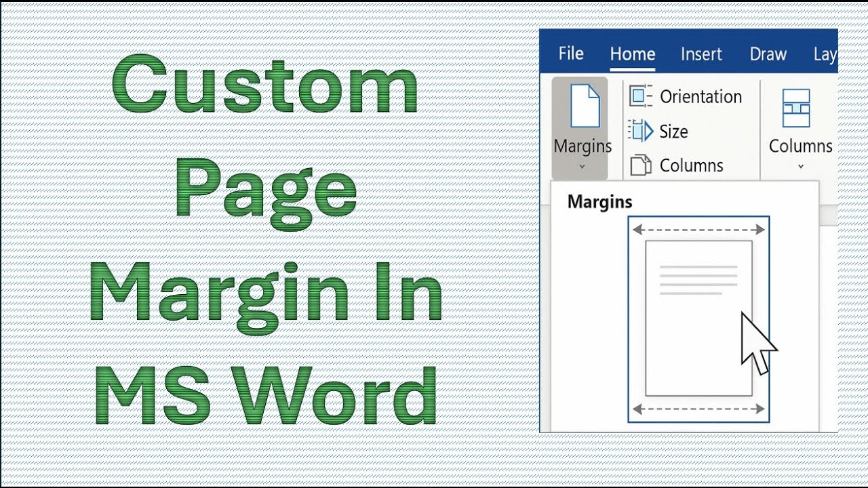Viewport: 868px width, 488px height.
Task: Expand the large Columns dropdown arrow
Action: [x=800, y=166]
